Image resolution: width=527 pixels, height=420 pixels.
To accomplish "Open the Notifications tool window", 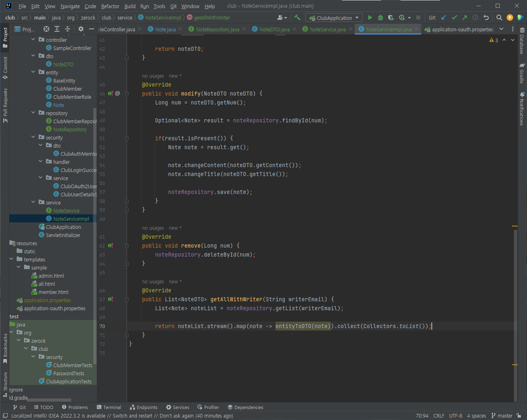I will click(522, 109).
